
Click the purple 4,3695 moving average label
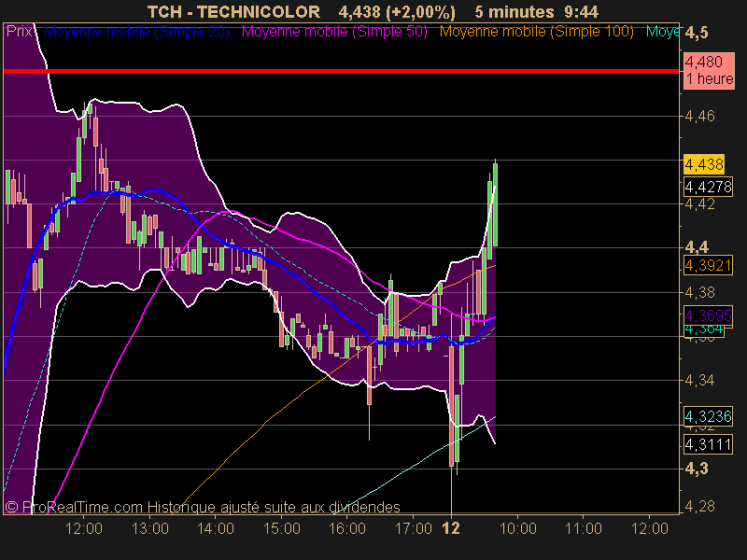[708, 315]
